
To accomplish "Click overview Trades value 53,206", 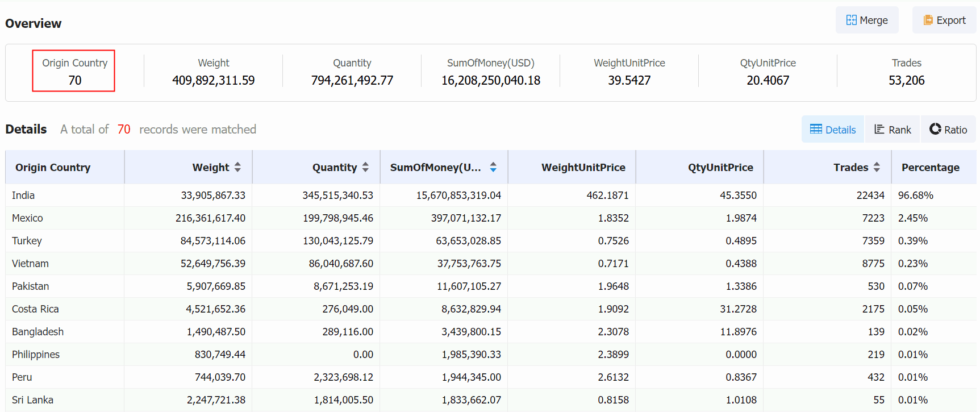I will (x=907, y=81).
